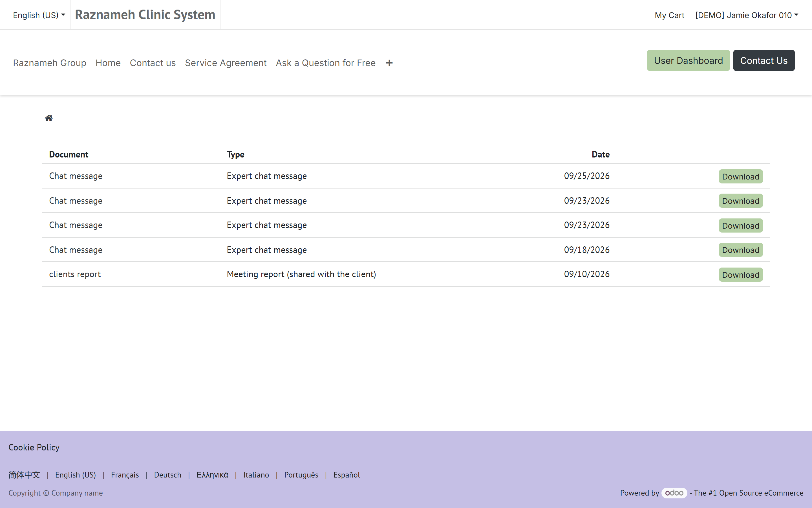The height and width of the screenshot is (508, 812).
Task: Download the 09/25/2026 chat message
Action: 741,176
